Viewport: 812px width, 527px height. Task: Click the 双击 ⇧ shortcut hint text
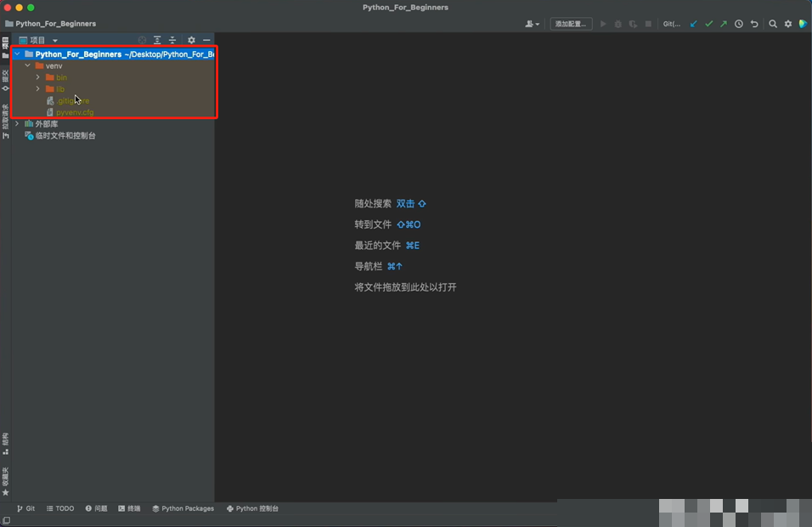[x=411, y=204]
